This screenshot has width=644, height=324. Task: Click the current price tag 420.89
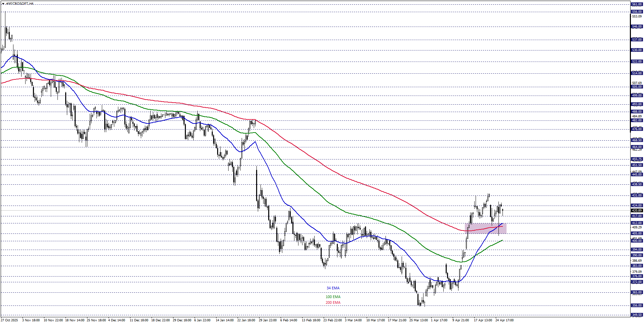(x=637, y=211)
